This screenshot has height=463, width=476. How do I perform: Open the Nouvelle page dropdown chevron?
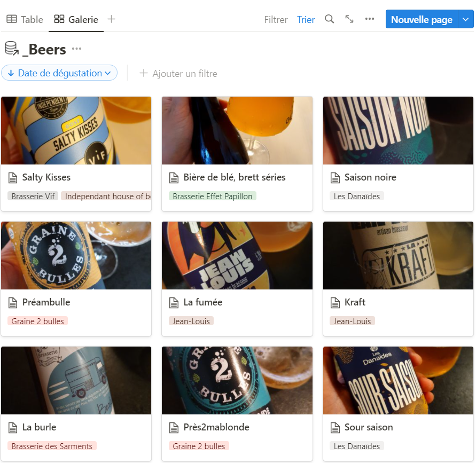[x=465, y=19]
